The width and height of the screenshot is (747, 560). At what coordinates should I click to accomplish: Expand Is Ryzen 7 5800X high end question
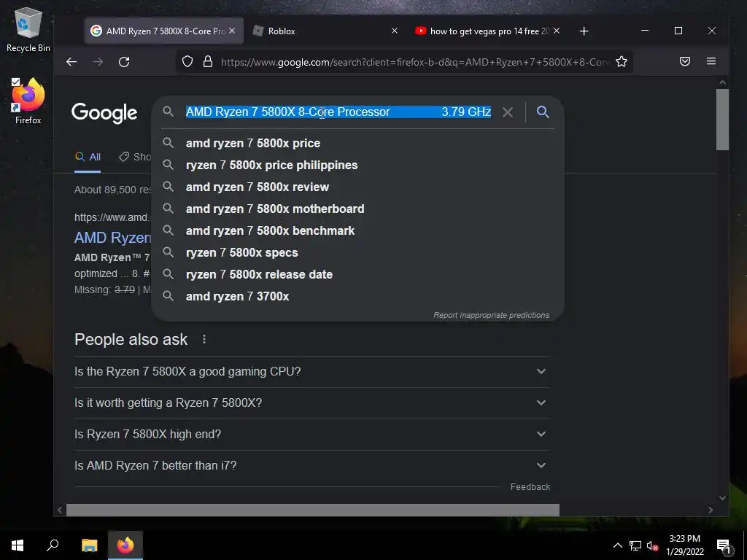click(312, 435)
